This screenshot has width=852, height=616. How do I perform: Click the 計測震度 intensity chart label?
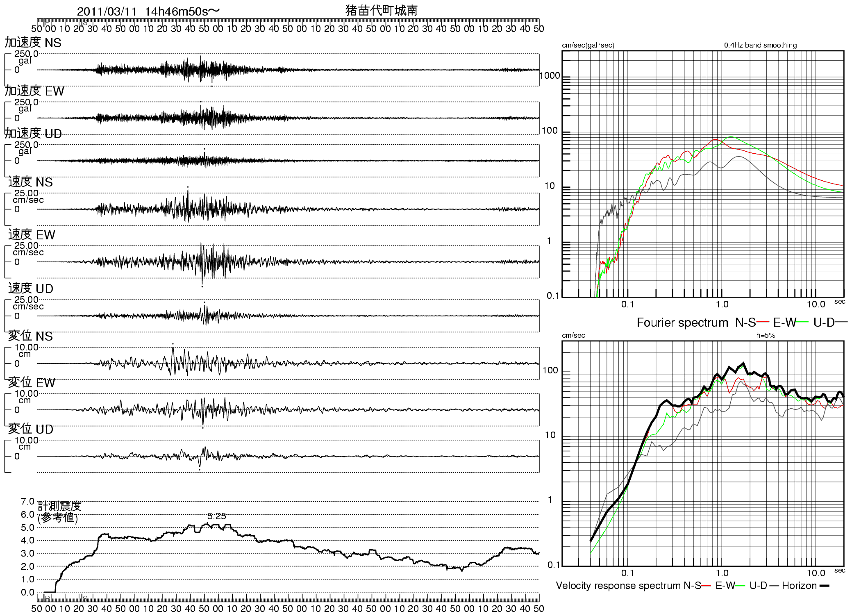(x=59, y=506)
